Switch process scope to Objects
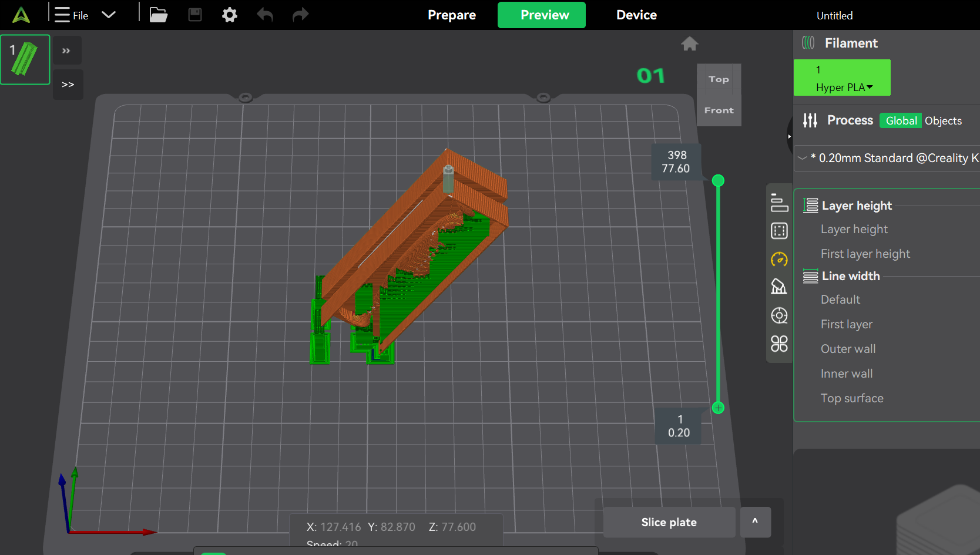The image size is (980, 555). click(x=943, y=120)
